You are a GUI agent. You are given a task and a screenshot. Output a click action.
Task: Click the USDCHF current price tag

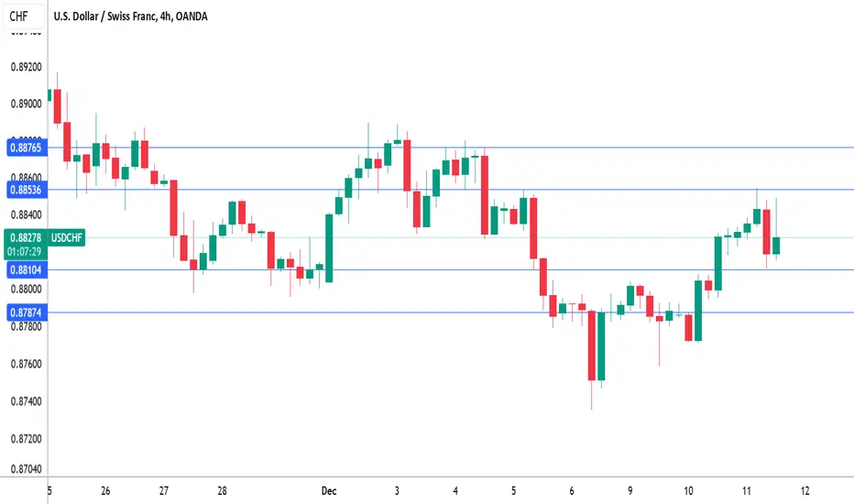pos(67,237)
